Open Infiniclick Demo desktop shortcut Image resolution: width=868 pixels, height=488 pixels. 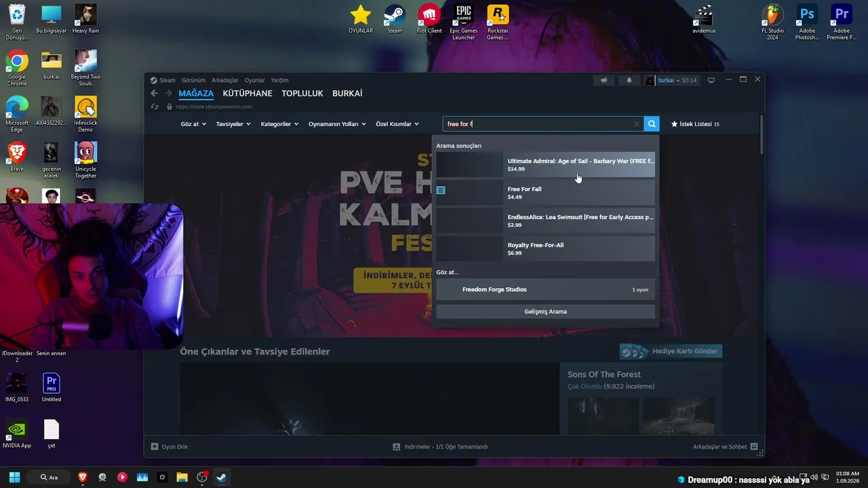point(85,114)
